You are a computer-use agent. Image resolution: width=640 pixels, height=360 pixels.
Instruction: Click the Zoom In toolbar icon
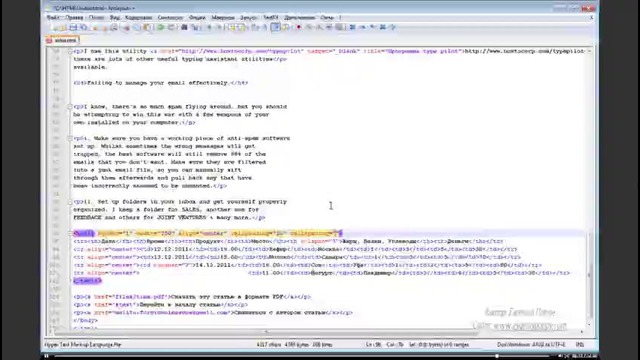pyautogui.click(x=209, y=27)
